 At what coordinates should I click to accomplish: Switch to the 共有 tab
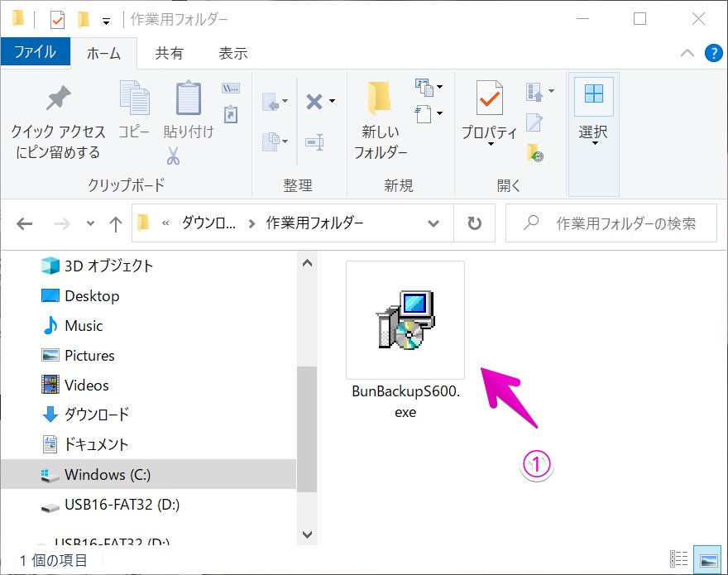pyautogui.click(x=169, y=54)
